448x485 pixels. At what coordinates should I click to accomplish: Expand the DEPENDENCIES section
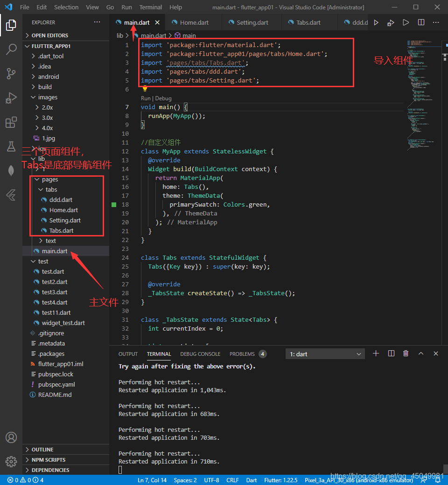click(x=66, y=470)
